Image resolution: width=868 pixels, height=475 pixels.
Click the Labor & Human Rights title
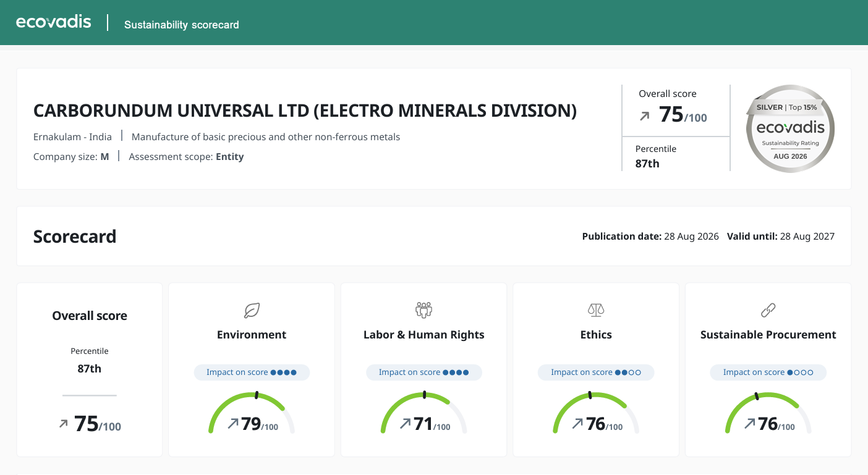pyautogui.click(x=424, y=335)
